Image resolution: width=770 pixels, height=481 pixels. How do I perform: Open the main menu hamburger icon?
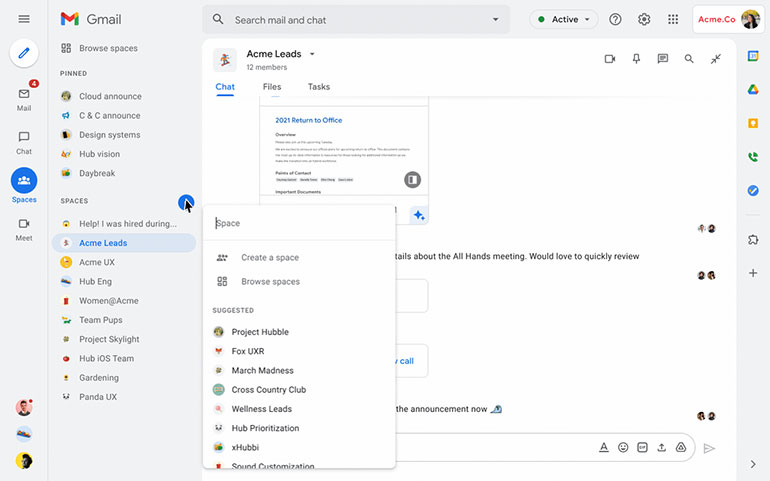click(24, 19)
